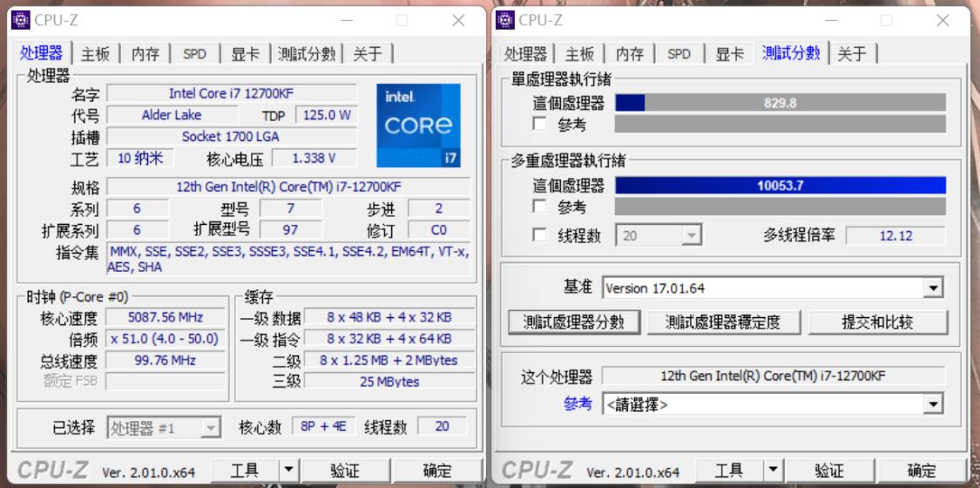
Task: Switch to 处理器 tab in left window
Action: (x=42, y=53)
